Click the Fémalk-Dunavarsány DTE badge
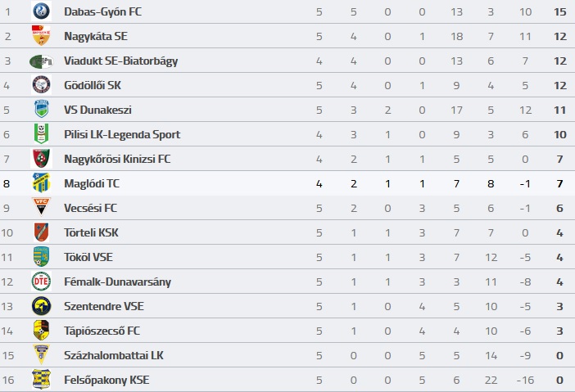Image resolution: width=575 pixels, height=392 pixels. (41, 282)
